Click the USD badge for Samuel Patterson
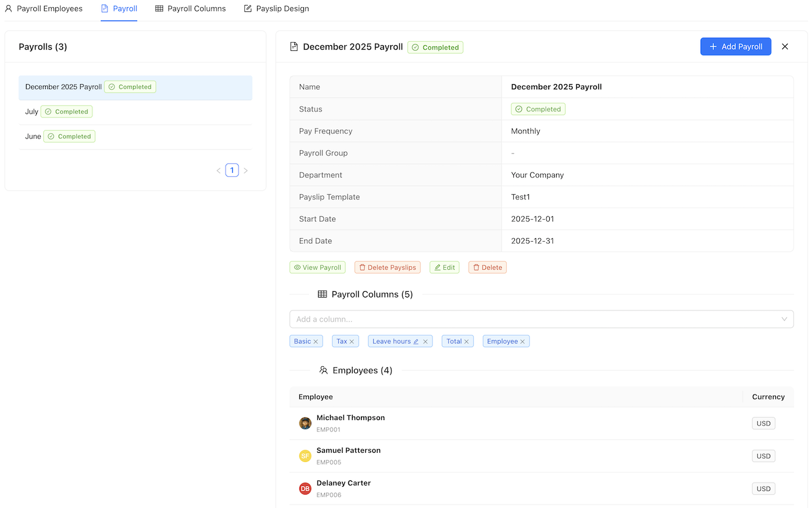 pos(763,456)
